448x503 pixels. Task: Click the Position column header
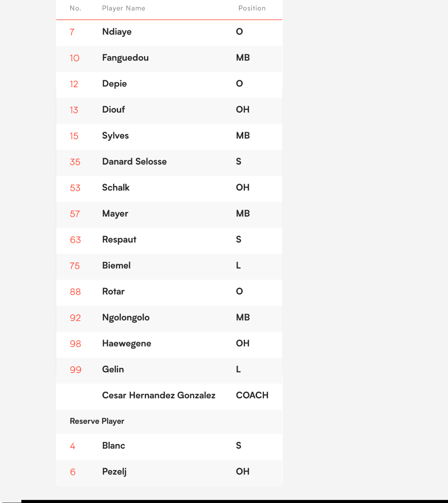[x=252, y=8]
